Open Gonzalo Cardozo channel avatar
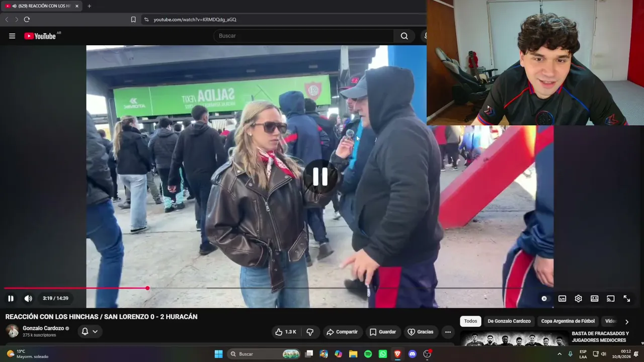 click(x=13, y=331)
